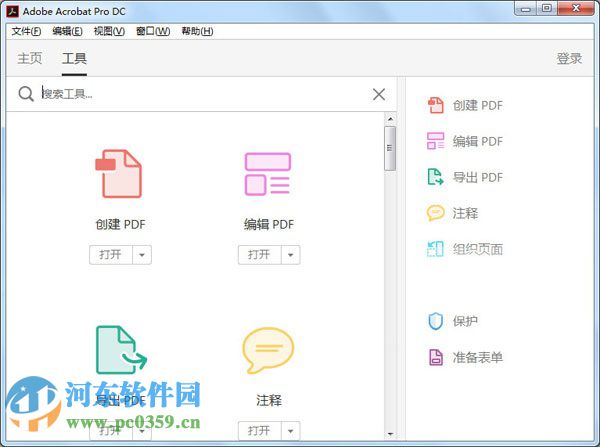Open the 窗口(W) menu
Viewport: 600px width, 447px height.
(153, 31)
